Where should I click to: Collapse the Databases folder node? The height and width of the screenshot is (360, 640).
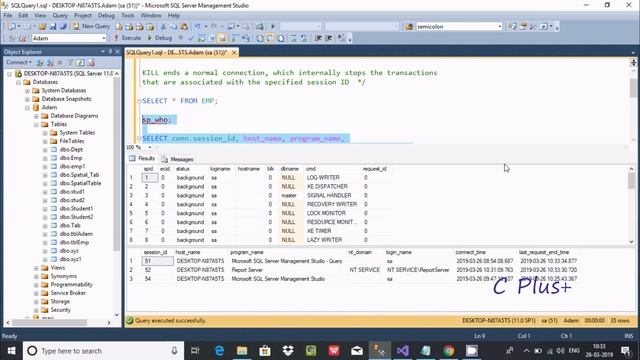pyautogui.click(x=18, y=82)
